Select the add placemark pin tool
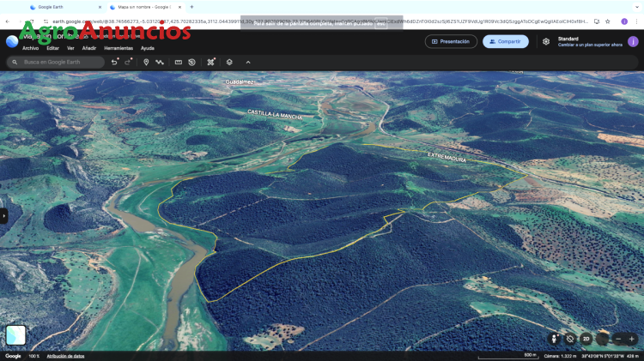Viewport: 644px width, 361px height. [146, 62]
